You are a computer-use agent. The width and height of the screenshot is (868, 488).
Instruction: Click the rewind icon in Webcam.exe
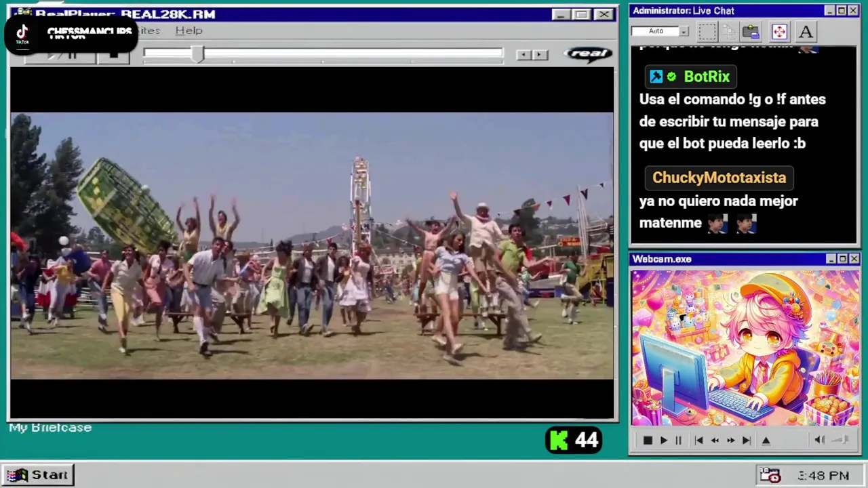pos(715,441)
